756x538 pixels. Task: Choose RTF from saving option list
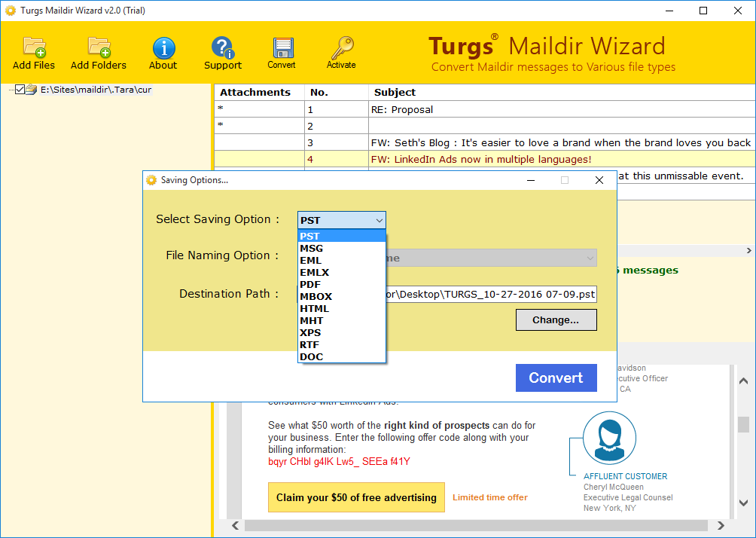click(341, 344)
